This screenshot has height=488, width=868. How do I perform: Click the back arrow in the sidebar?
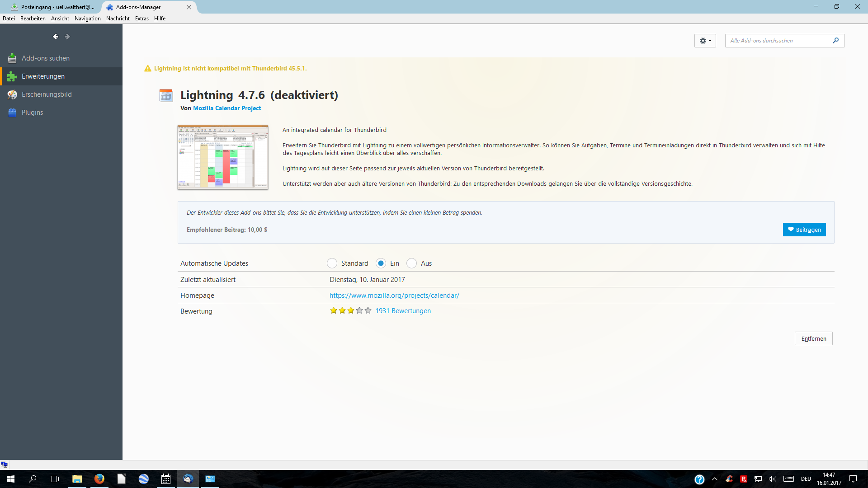click(x=56, y=37)
